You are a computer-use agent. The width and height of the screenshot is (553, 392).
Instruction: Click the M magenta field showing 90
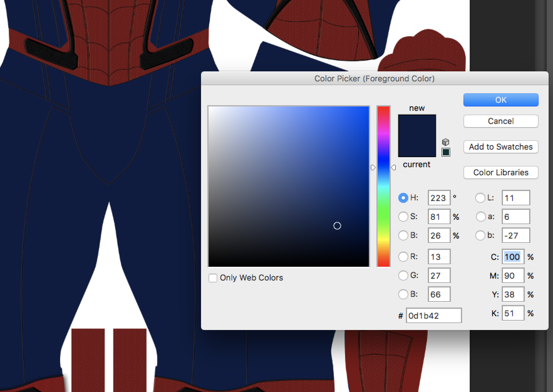(513, 276)
